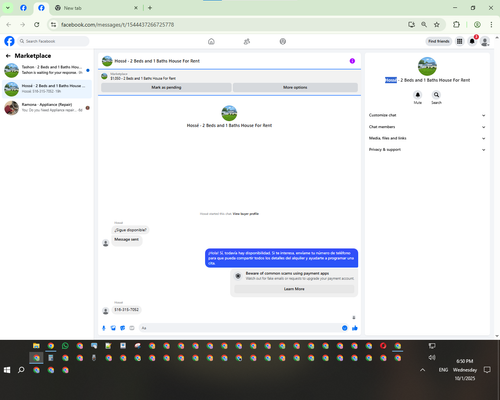Bookmark this page with the star
This screenshot has width=500, height=400.
point(437,25)
